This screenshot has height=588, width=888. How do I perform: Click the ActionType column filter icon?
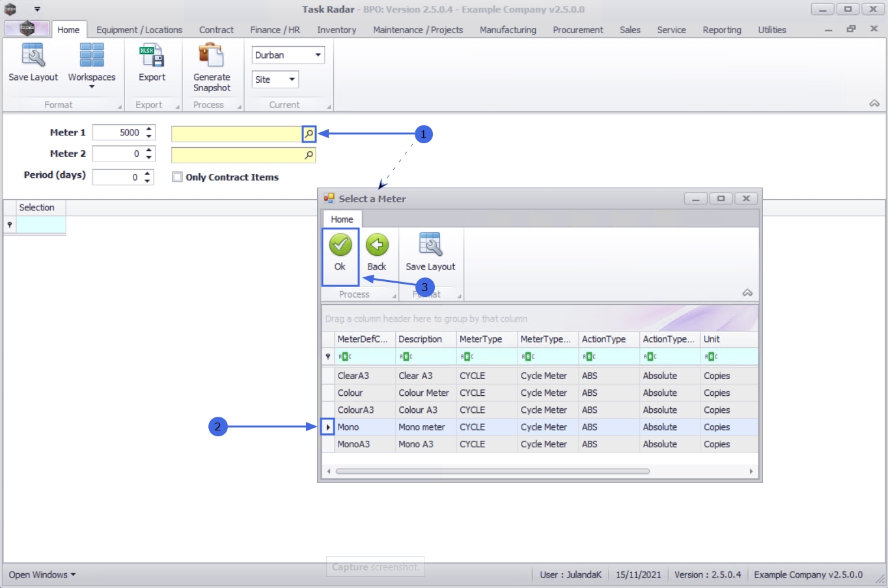589,356
